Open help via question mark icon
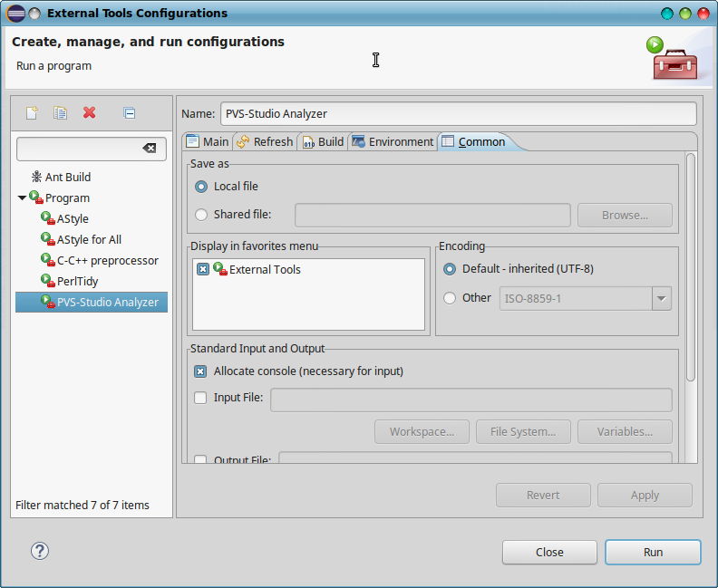The image size is (718, 588). (40, 551)
